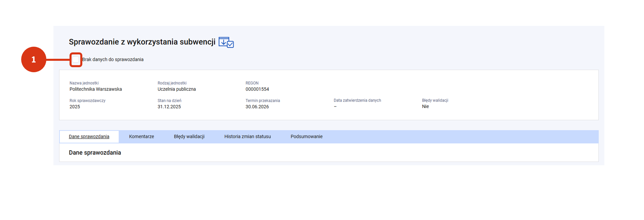Viewport: 644px width, 220px height.
Task: Go to the 'Podsumowanie' tab
Action: (307, 137)
